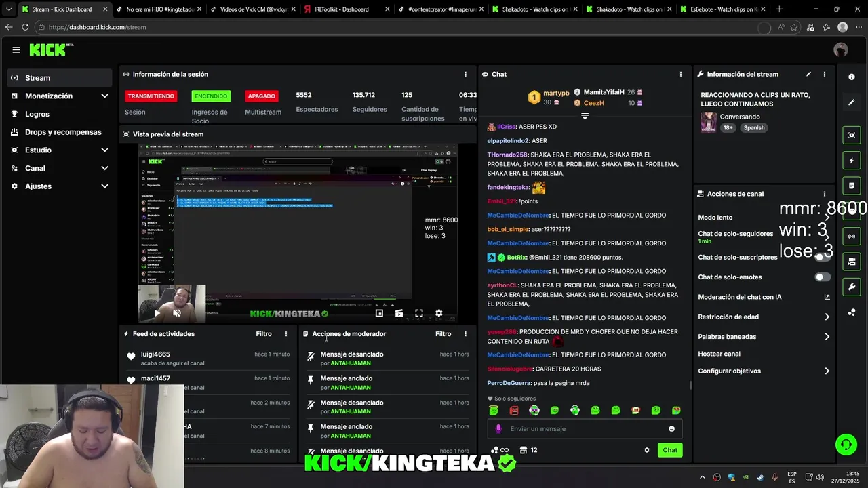Open the shop icon showing 12
The height and width of the screenshot is (488, 868).
(529, 450)
